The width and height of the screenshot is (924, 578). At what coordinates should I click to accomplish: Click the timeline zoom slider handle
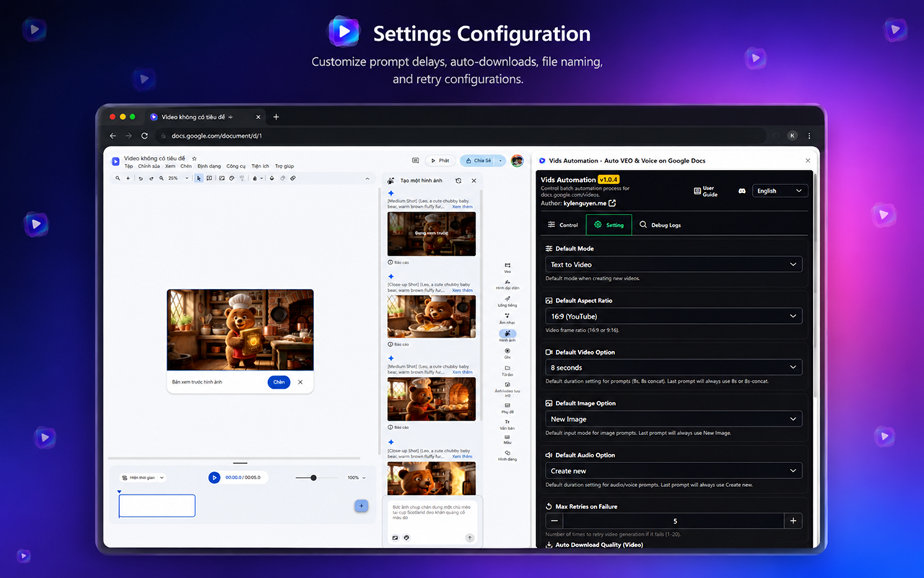point(313,478)
